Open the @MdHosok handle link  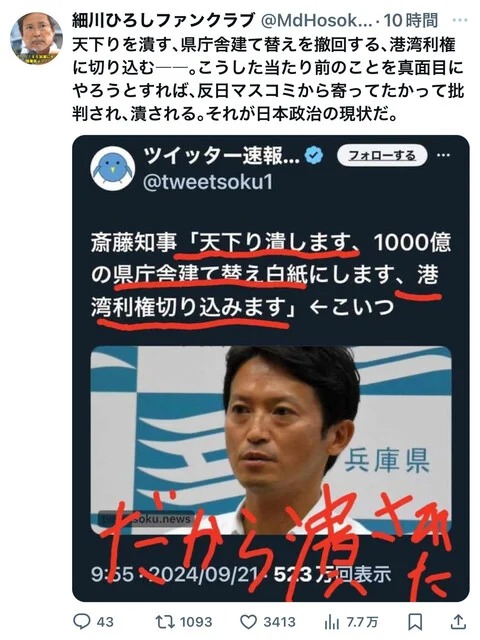(316, 20)
